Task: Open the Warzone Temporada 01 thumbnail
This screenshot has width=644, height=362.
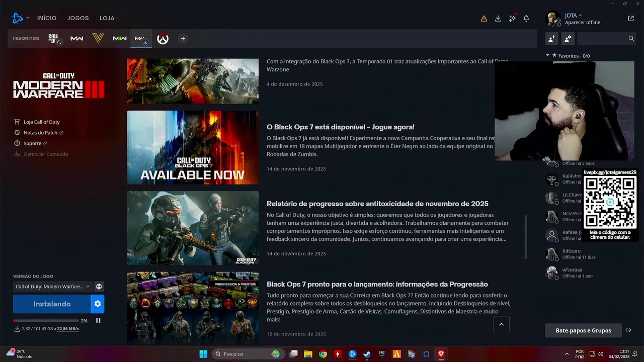Action: tap(193, 81)
